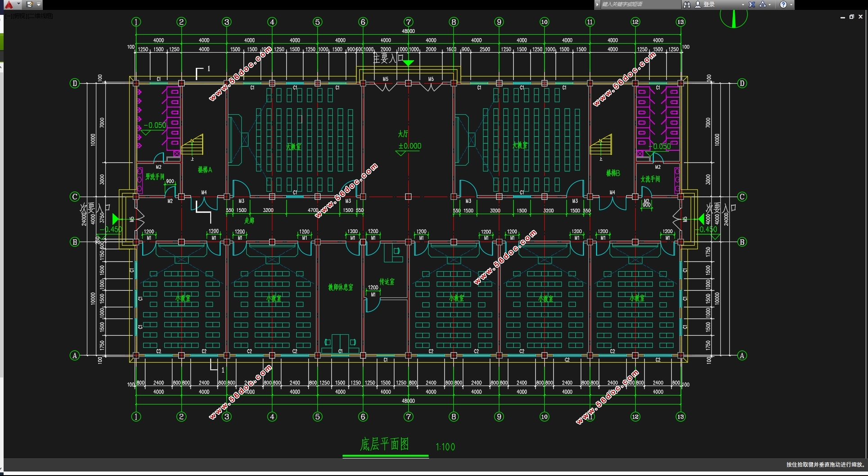The height and width of the screenshot is (476, 868).
Task: Expand the dropdown arrow next to 登录
Action: [743, 4]
